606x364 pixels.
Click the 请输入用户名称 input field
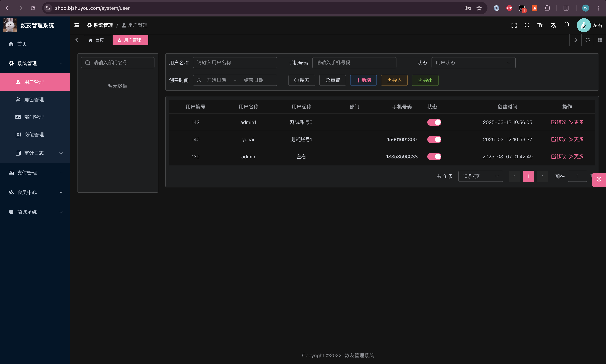tap(235, 63)
